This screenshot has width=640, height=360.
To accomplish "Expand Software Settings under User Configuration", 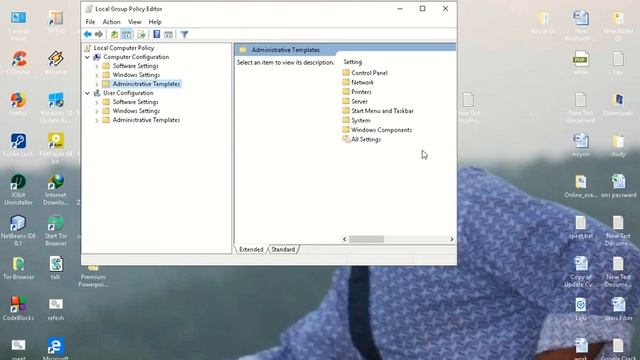I will point(97,102).
